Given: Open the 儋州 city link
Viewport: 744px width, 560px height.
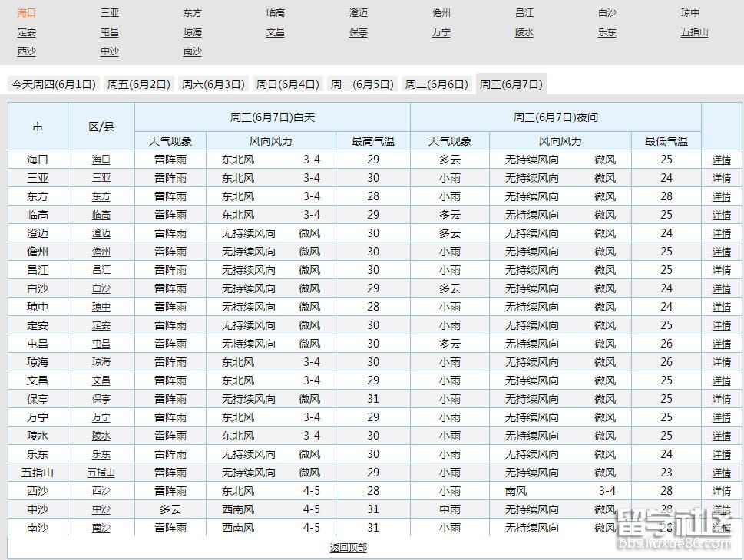Looking at the screenshot, I should coord(440,12).
